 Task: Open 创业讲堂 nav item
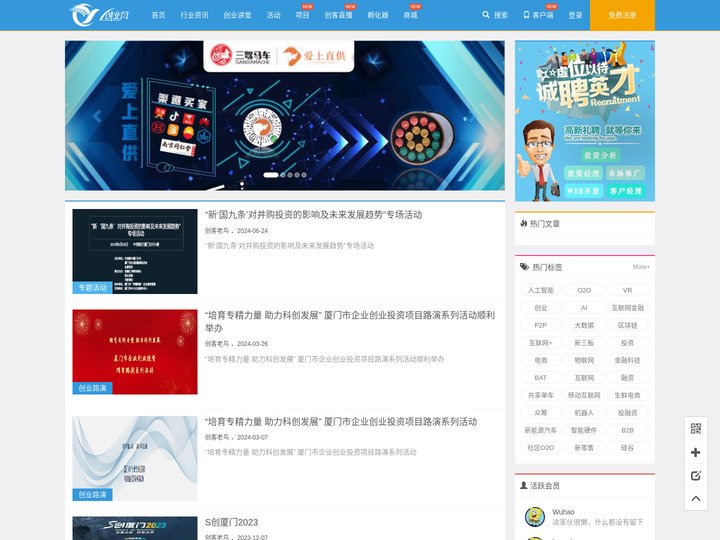coord(237,15)
